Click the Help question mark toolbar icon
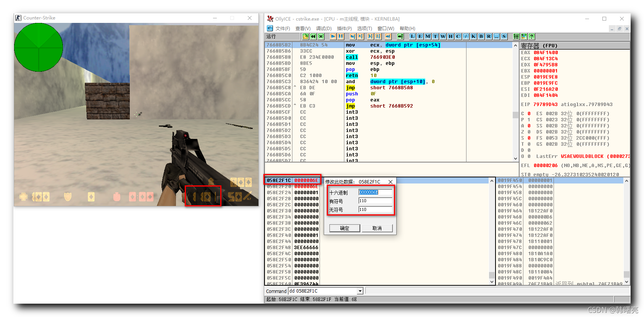The width and height of the screenshot is (644, 317). tap(531, 36)
